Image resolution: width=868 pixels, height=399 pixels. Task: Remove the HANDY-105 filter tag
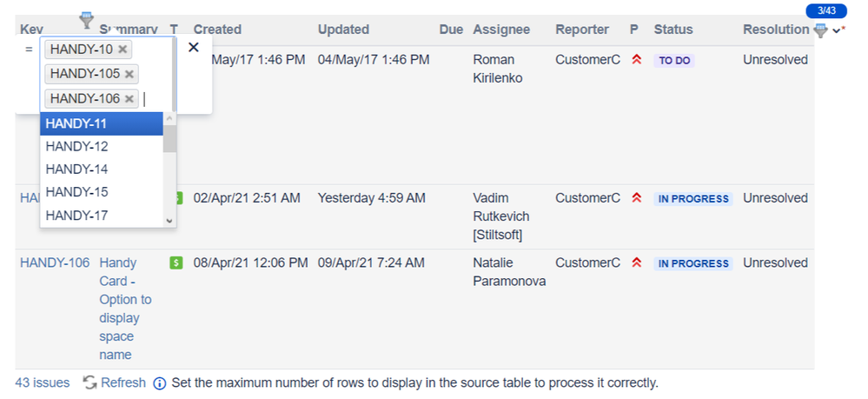click(129, 74)
